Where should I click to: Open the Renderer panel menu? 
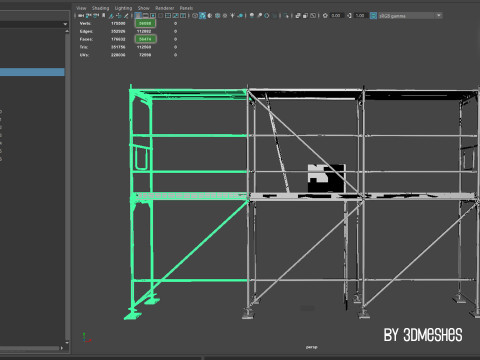coord(165,8)
